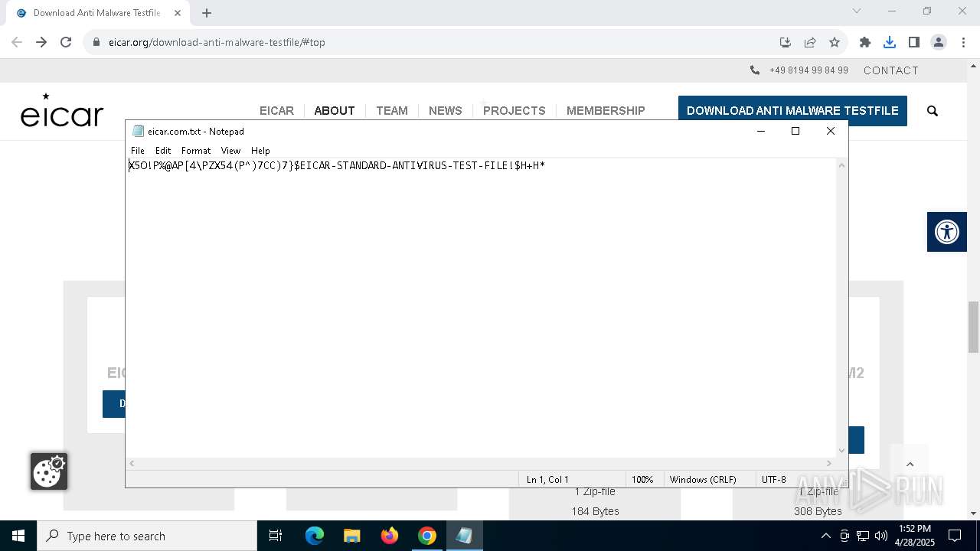Launch Firefox from taskbar
980x551 pixels.
pyautogui.click(x=390, y=536)
